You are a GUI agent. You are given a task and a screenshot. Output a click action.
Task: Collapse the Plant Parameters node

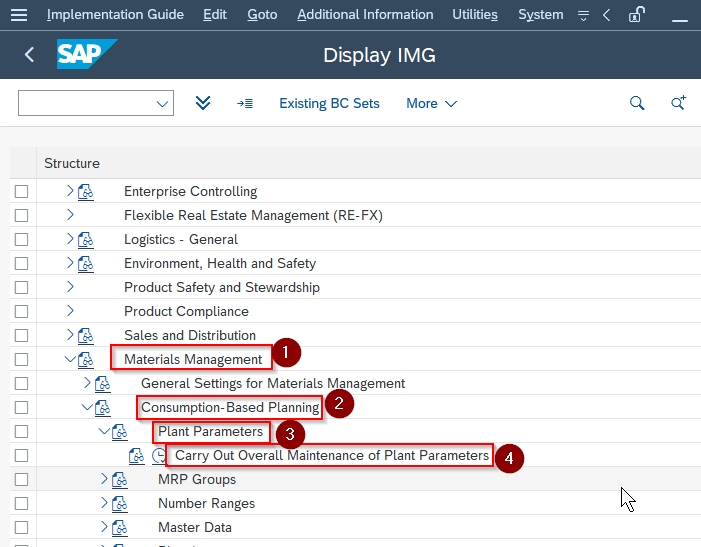click(x=104, y=431)
